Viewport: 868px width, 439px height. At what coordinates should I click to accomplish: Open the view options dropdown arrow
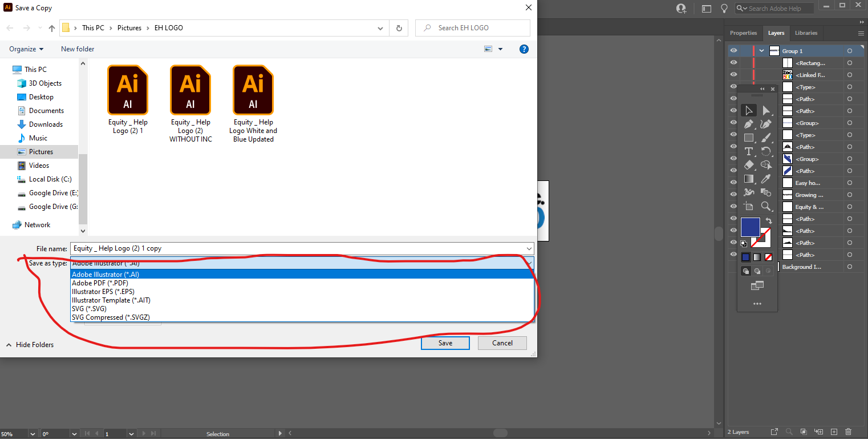(x=501, y=49)
